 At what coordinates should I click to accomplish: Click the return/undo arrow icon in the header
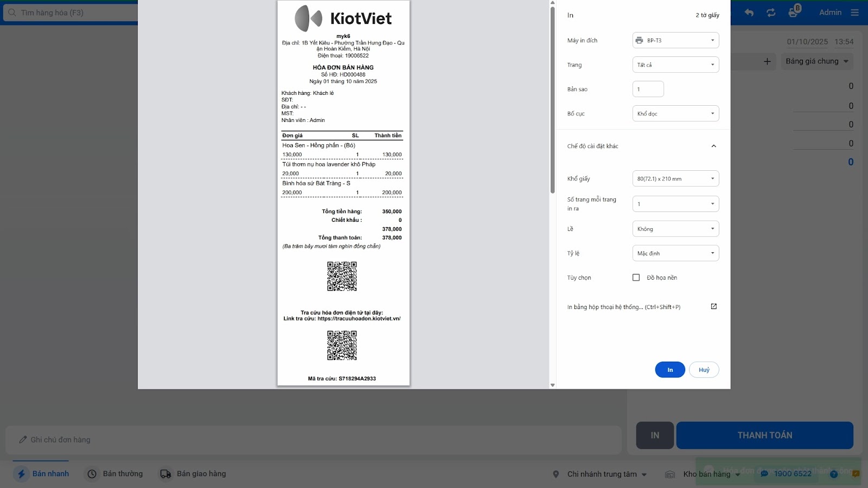[749, 12]
